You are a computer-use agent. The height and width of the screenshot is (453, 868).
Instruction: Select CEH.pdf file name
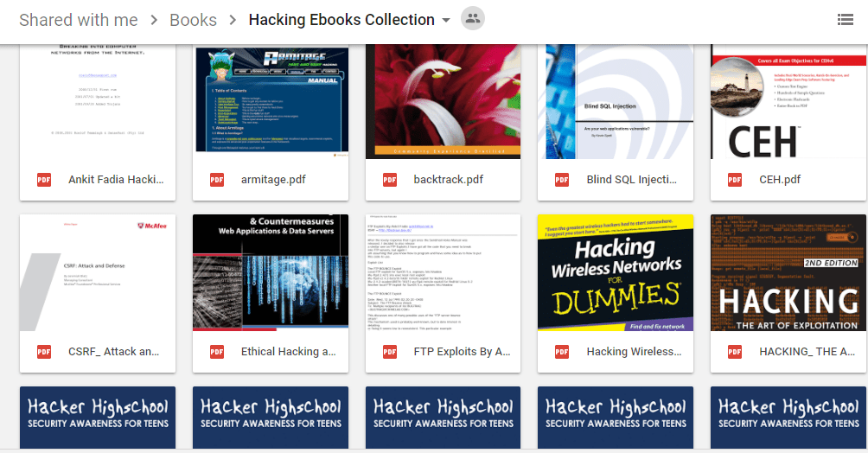click(780, 180)
